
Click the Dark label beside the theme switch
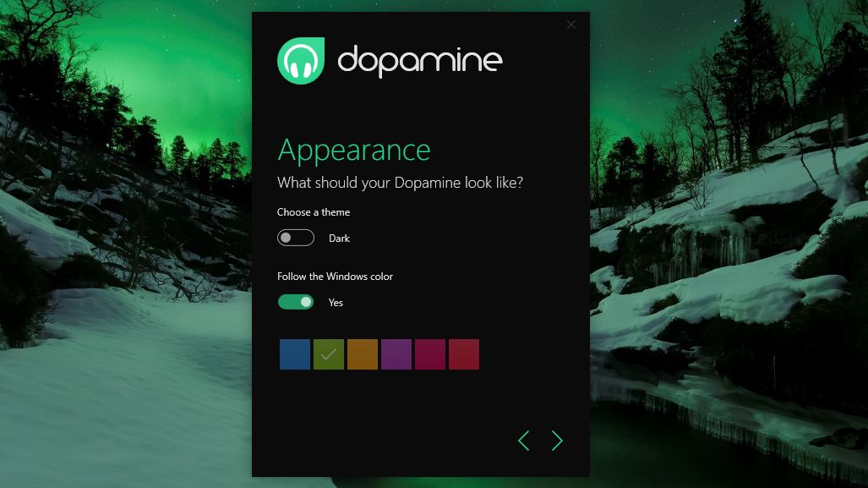(x=339, y=238)
